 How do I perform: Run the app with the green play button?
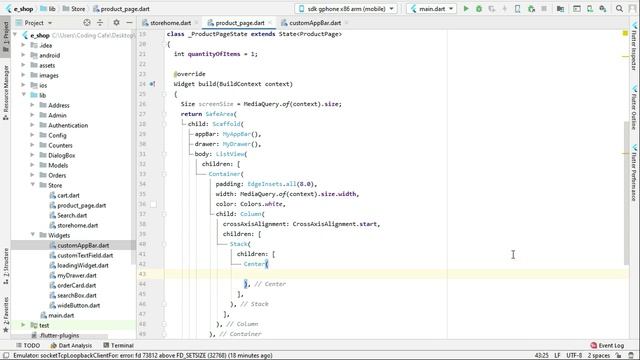466,9
